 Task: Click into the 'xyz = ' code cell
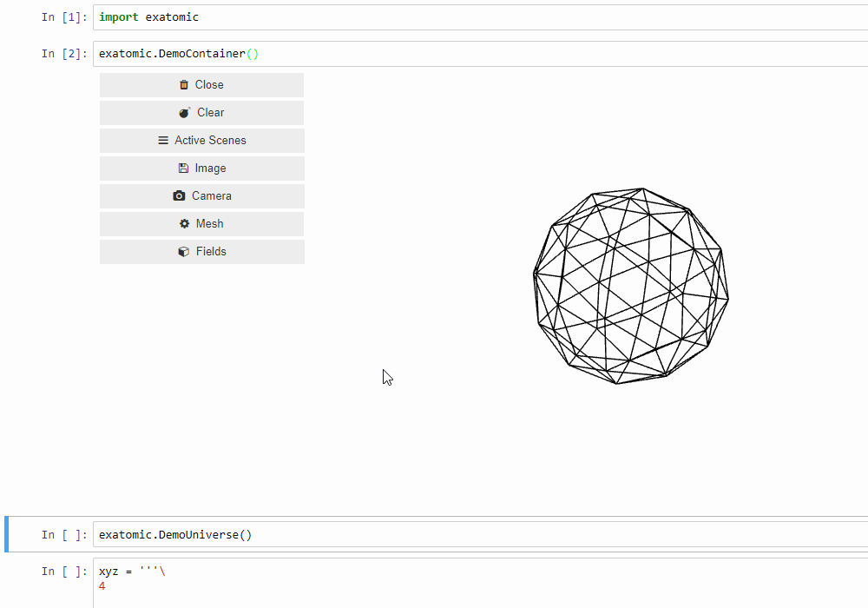pos(481,583)
